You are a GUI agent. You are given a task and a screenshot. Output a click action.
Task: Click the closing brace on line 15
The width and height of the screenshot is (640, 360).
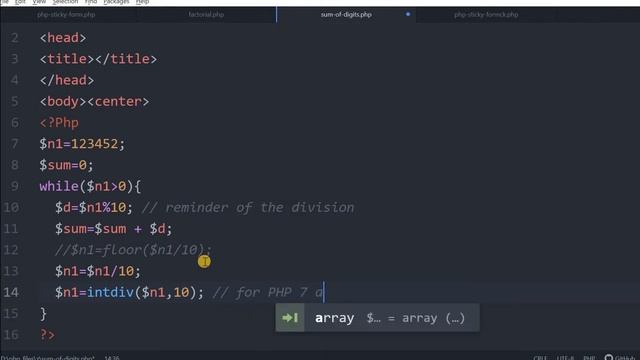coord(43,313)
